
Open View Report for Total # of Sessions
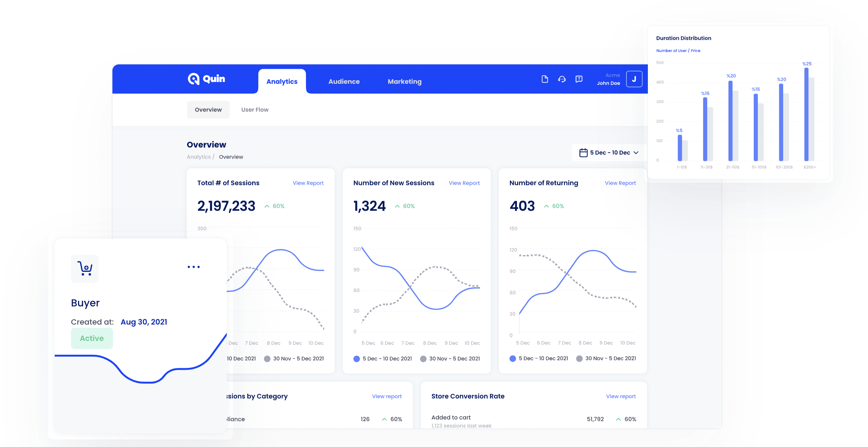[308, 183]
